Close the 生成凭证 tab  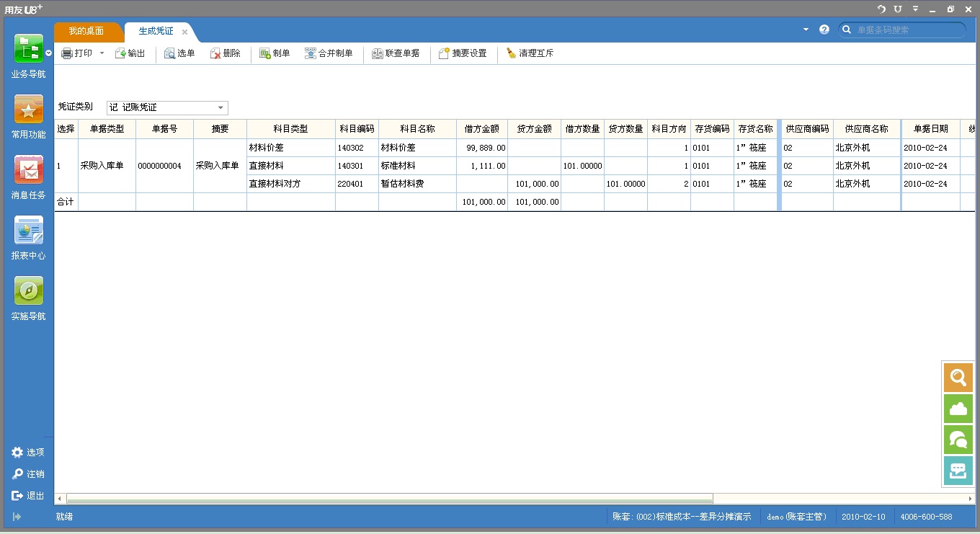tap(185, 32)
